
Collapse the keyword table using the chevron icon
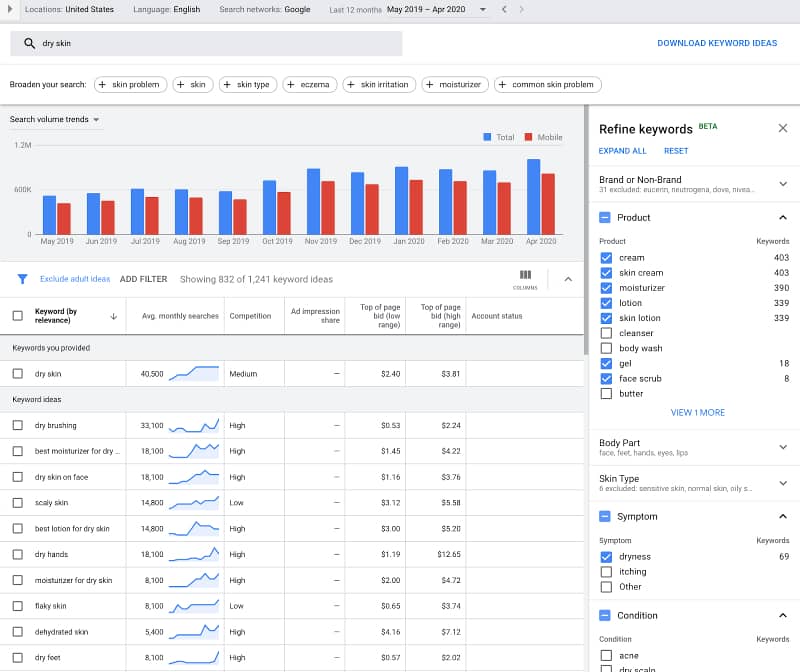tap(568, 280)
